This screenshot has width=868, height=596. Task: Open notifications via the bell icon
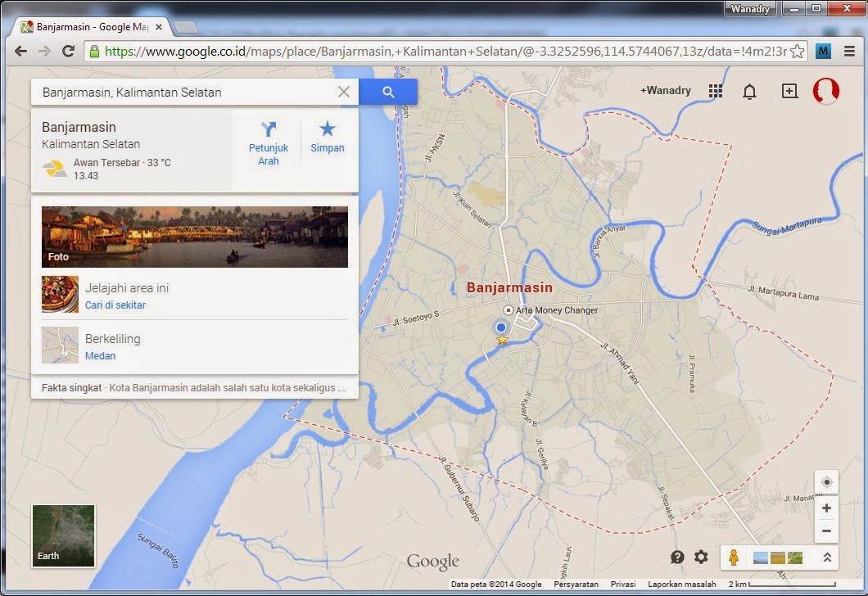(x=749, y=91)
